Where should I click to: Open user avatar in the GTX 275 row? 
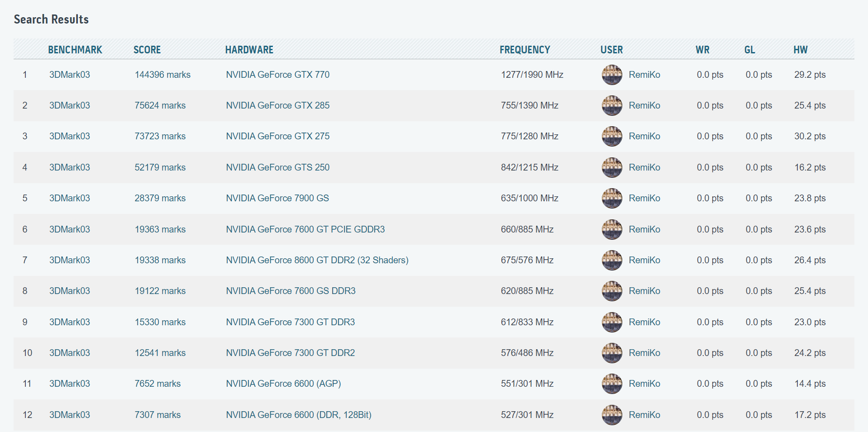(x=611, y=136)
